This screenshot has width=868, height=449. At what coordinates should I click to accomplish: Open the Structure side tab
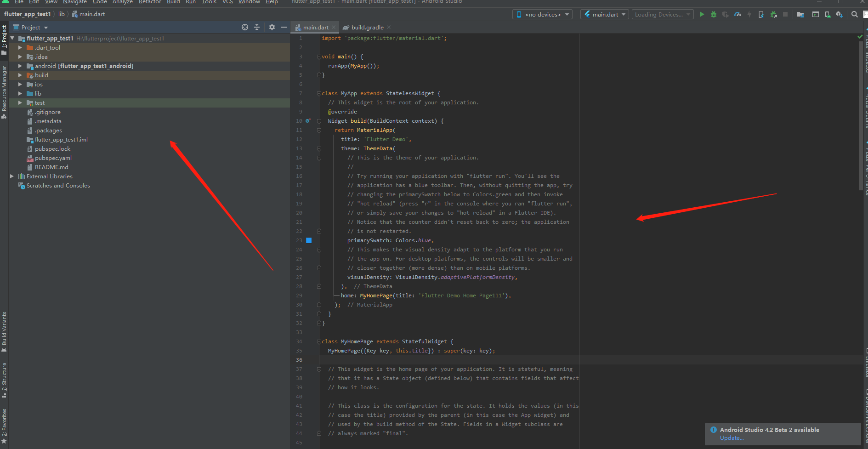coord(4,380)
